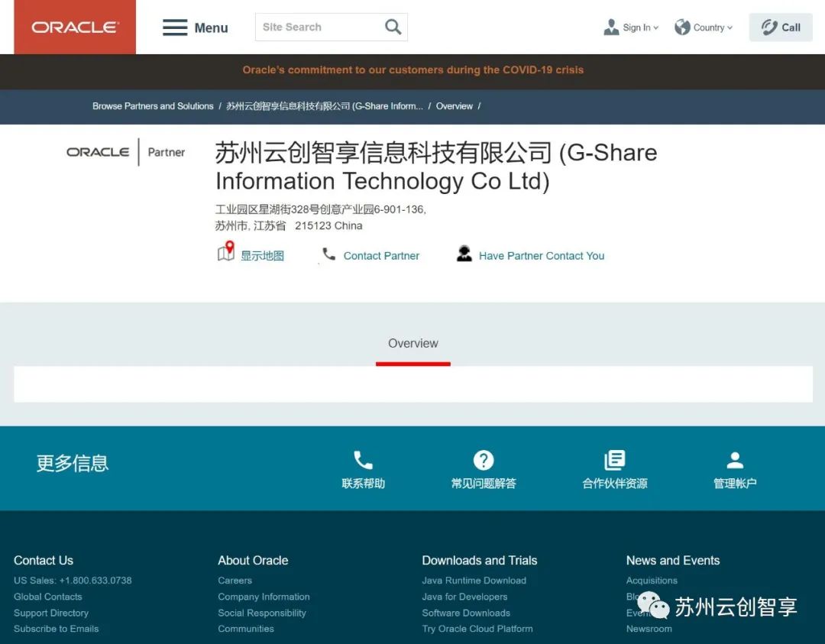
Task: Select the Overview tab
Action: (413, 344)
